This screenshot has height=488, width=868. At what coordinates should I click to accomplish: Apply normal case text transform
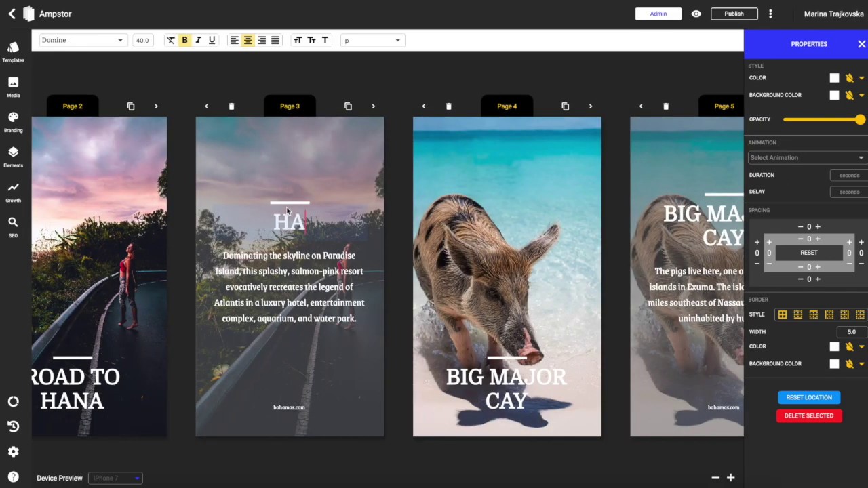[325, 40]
